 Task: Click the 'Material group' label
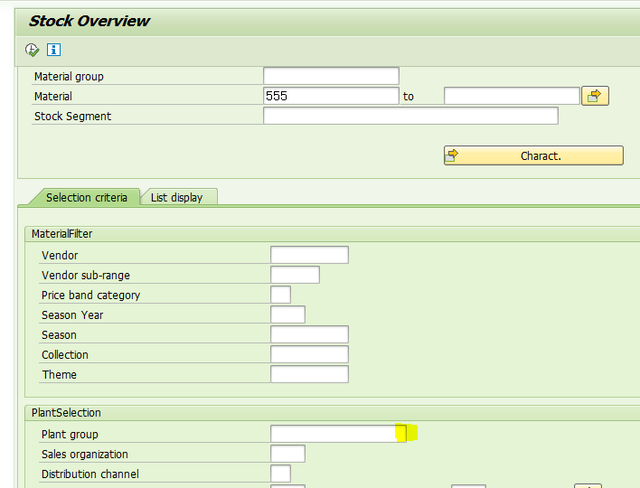(69, 76)
